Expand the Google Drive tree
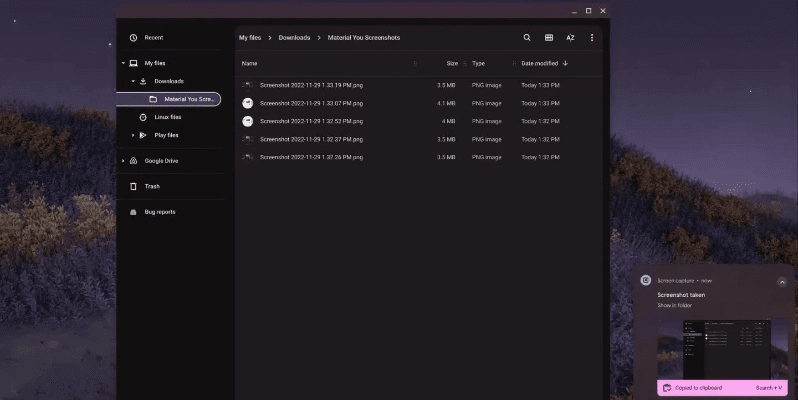The height and width of the screenshot is (400, 798). 123,161
